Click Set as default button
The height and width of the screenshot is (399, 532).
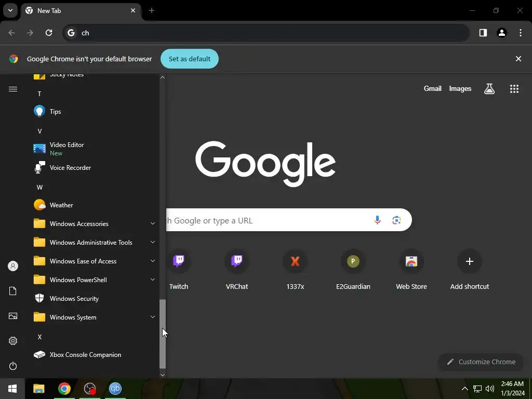(189, 59)
